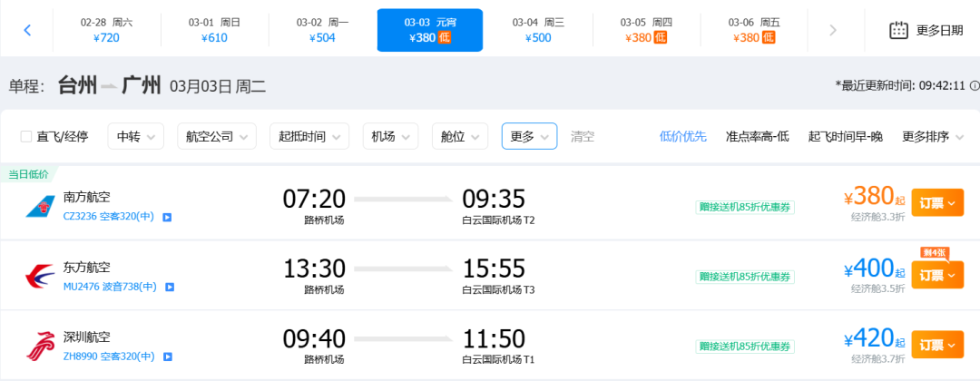
Task: Sort by 低价优先
Action: (682, 136)
